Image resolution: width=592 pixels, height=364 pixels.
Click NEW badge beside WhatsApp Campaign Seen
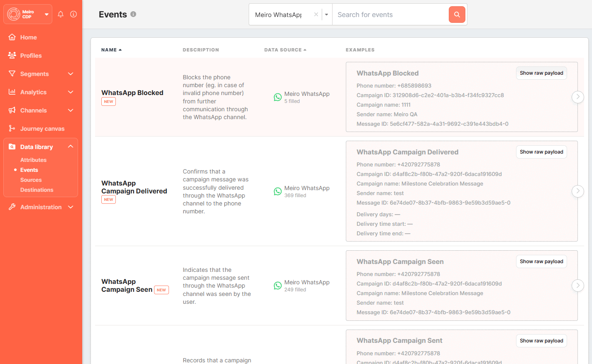pos(161,290)
